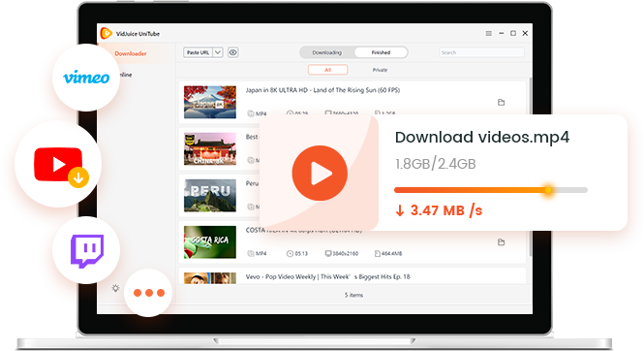Click the orange play button on overlay

[x=320, y=173]
